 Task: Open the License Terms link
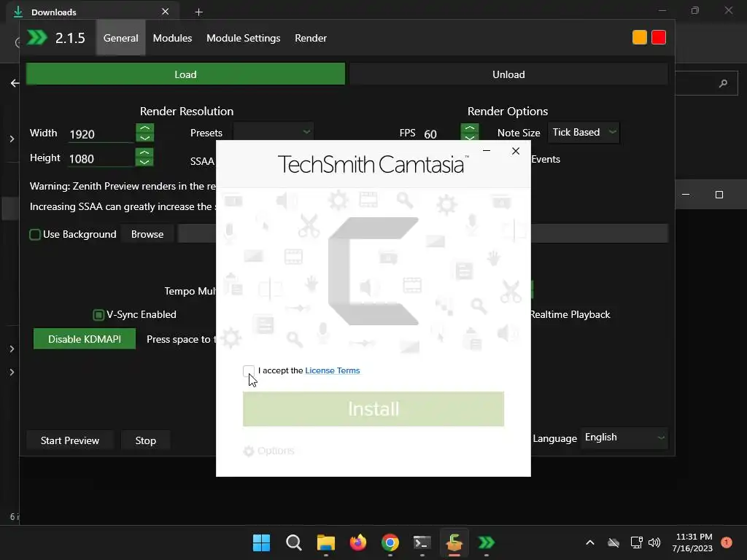(333, 370)
